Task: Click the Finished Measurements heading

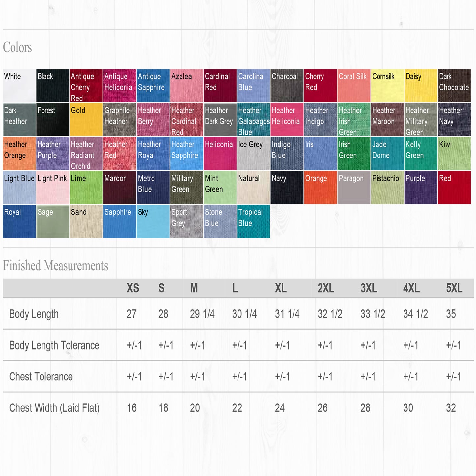Action: point(55,266)
